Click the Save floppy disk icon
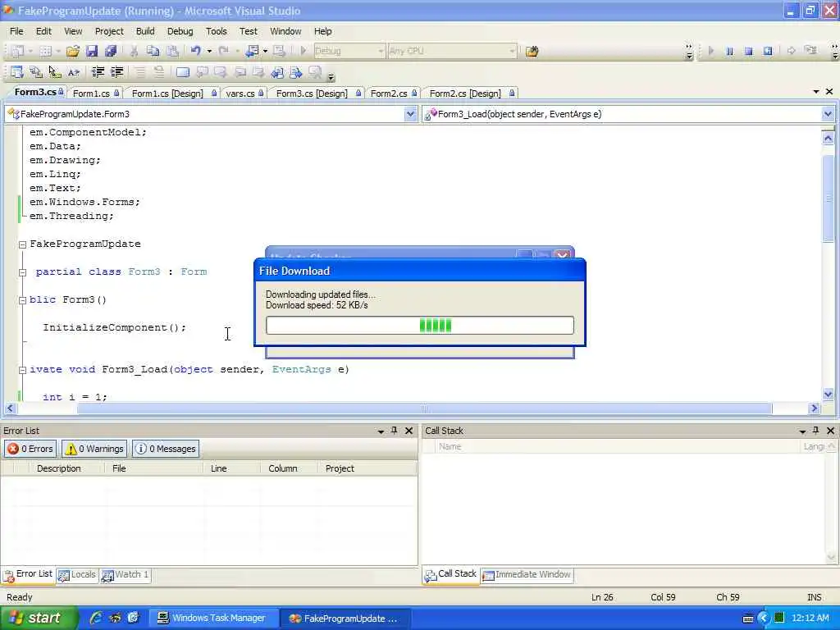The height and width of the screenshot is (630, 840). (x=92, y=51)
